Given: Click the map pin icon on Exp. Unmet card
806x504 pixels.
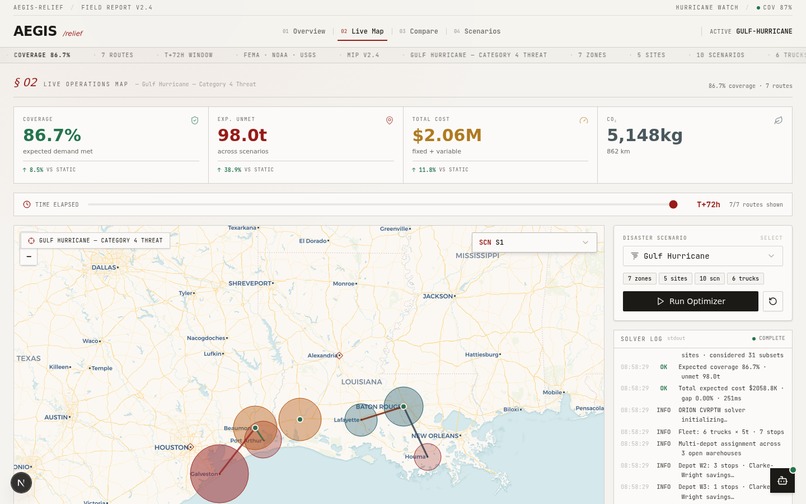Looking at the screenshot, I should 389,120.
